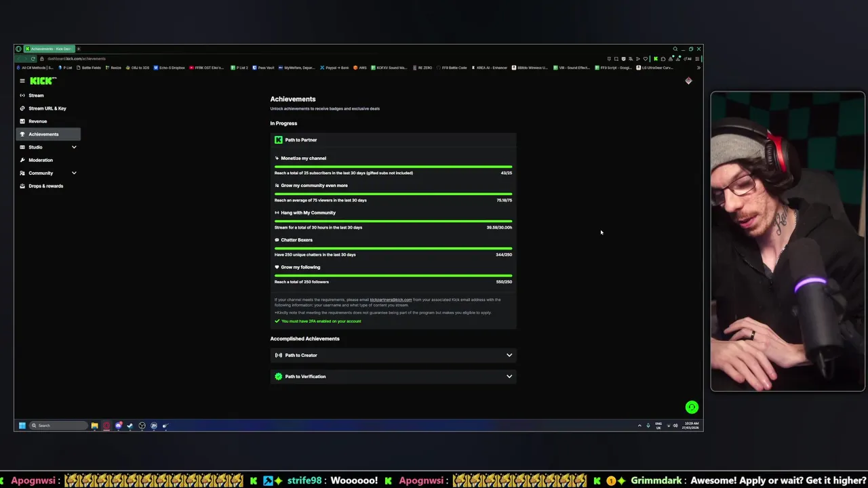The width and height of the screenshot is (868, 488).
Task: Click the 2FA enabled checkmark
Action: click(x=277, y=321)
